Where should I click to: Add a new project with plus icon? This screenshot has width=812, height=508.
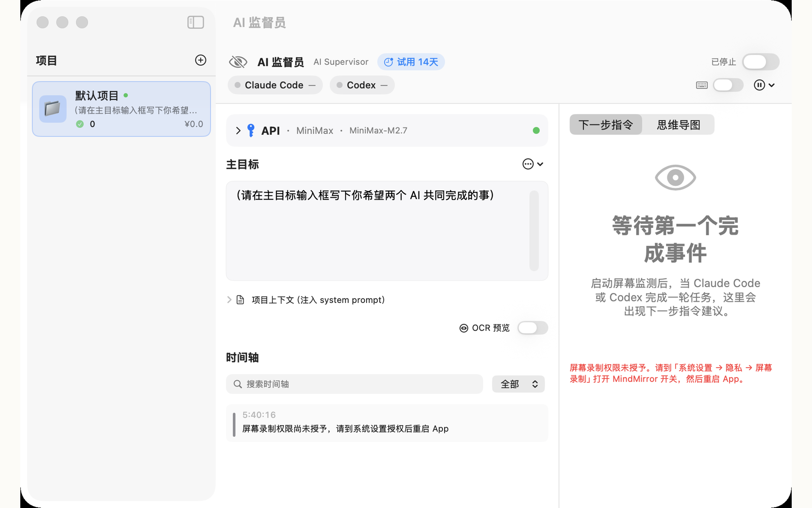point(201,60)
